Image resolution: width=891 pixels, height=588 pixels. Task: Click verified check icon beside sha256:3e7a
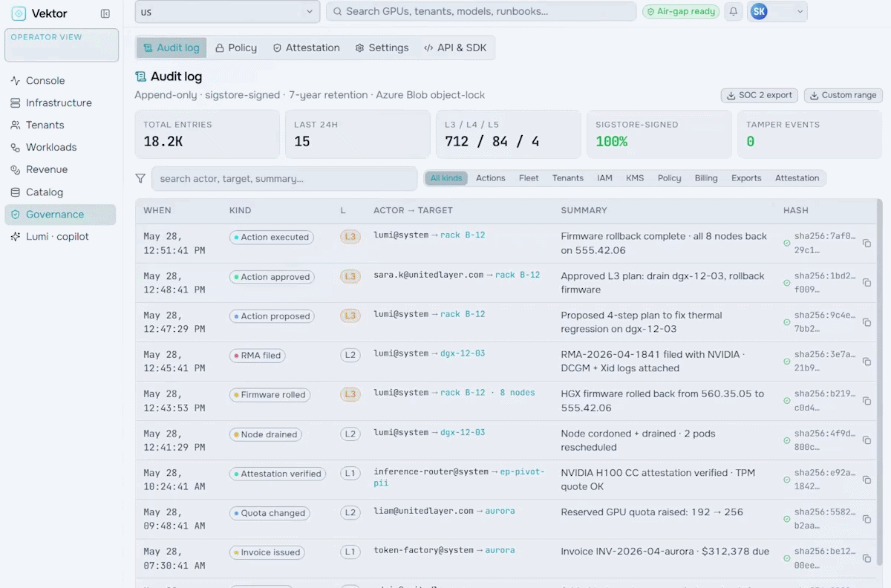pyautogui.click(x=787, y=362)
